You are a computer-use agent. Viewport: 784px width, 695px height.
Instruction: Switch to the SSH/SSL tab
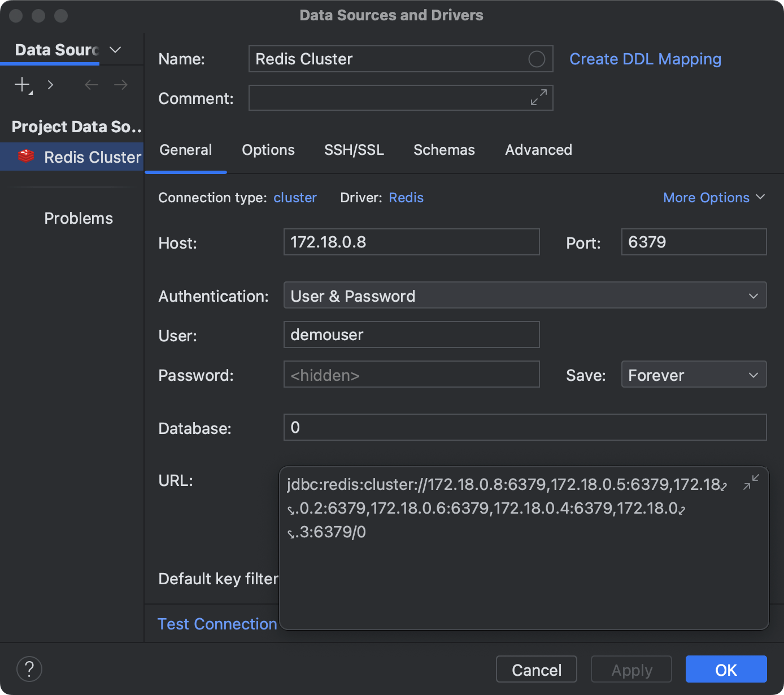[354, 150]
